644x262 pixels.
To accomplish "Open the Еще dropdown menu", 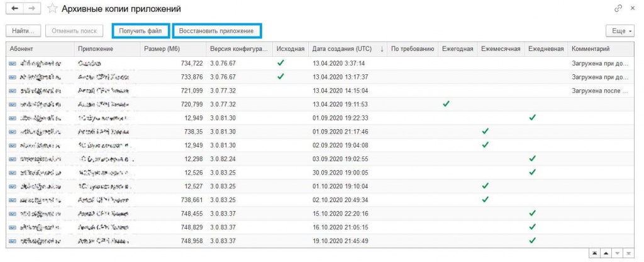I will pyautogui.click(x=620, y=31).
